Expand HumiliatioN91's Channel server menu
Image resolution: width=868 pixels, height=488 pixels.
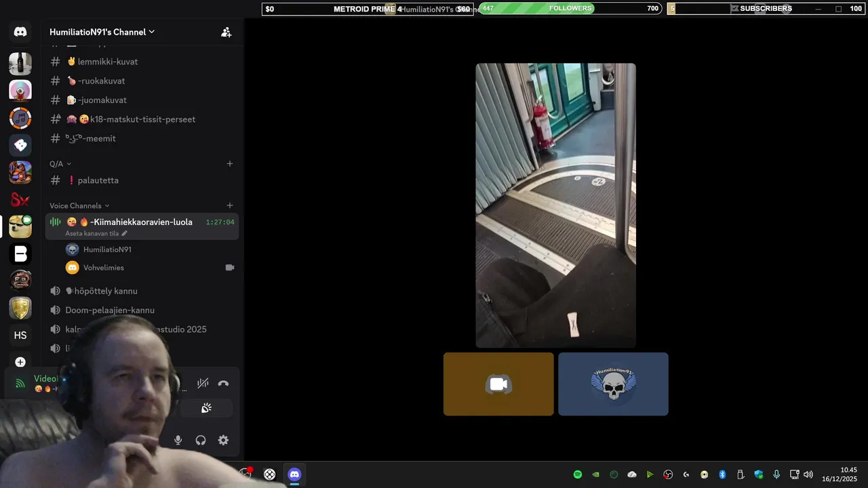click(102, 32)
